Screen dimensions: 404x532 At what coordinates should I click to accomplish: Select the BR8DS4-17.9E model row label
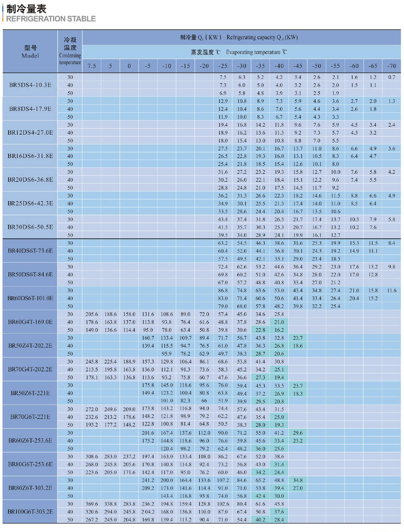(30, 109)
